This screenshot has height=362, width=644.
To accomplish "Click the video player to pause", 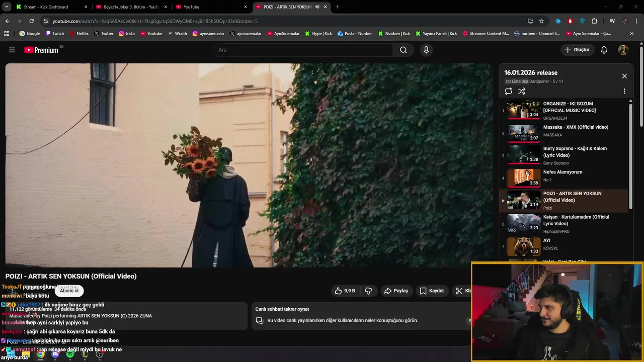I will pyautogui.click(x=249, y=165).
